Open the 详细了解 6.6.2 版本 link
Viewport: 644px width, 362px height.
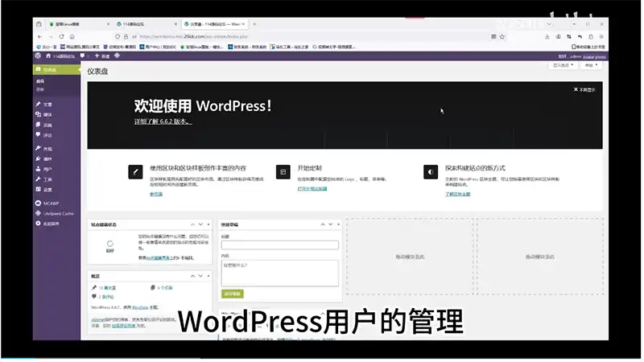coord(163,121)
